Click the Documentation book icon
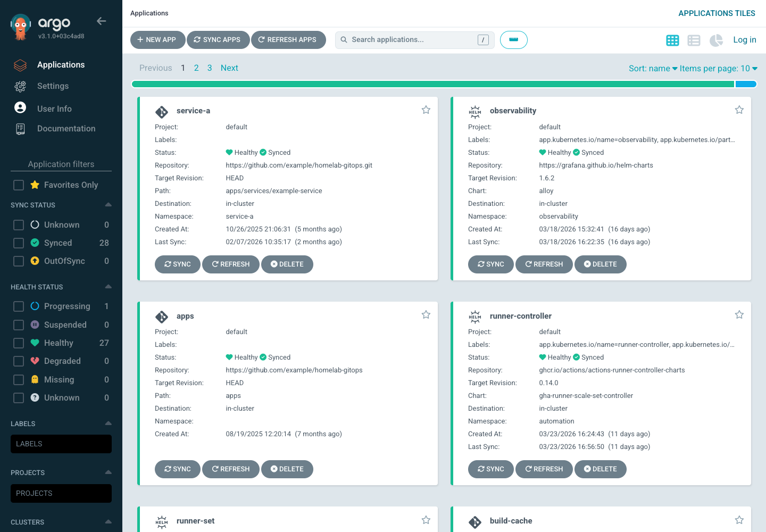766x532 pixels. click(20, 129)
